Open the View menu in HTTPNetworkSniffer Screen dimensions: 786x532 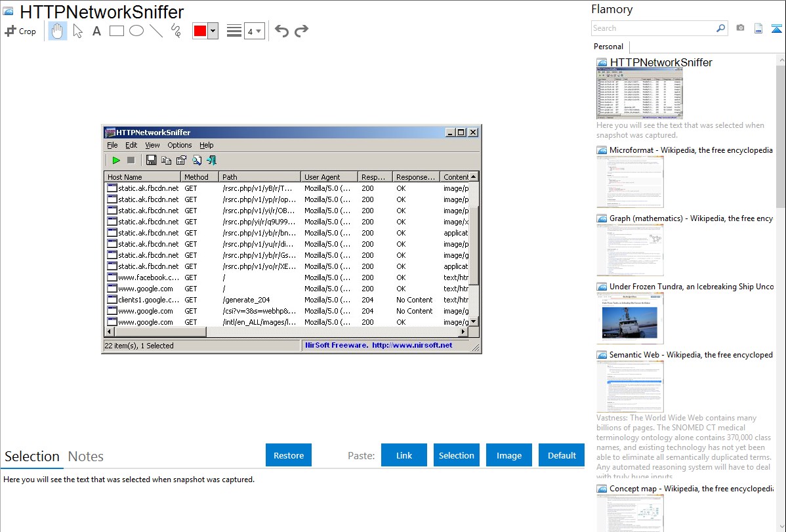click(152, 146)
